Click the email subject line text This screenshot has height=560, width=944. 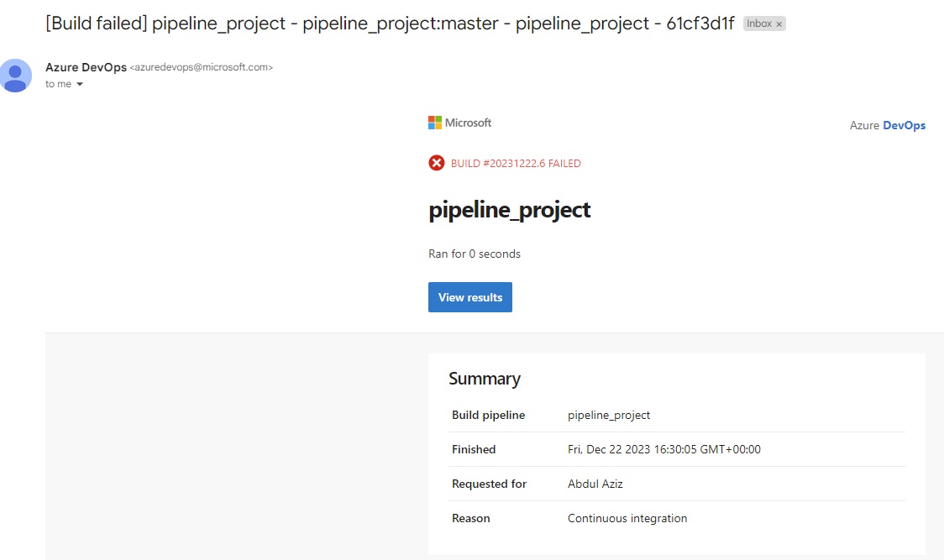[x=391, y=24]
